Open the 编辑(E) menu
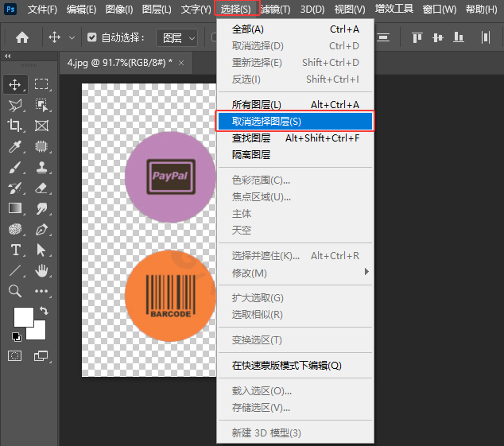This screenshot has height=446, width=504. tap(81, 10)
